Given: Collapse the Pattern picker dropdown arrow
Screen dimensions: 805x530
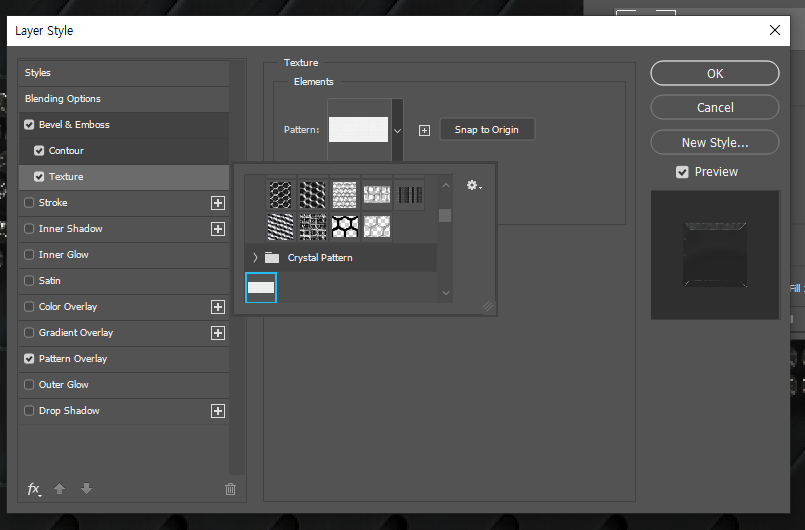Looking at the screenshot, I should point(397,130).
